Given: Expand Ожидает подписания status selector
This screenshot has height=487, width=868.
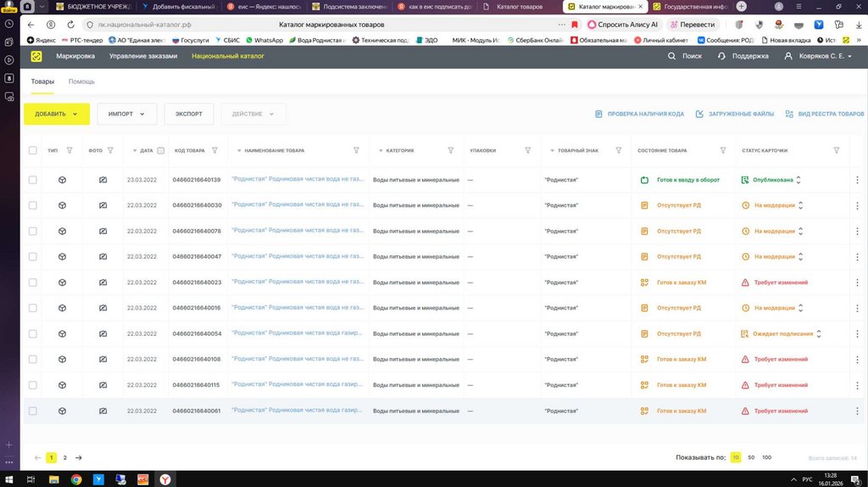Looking at the screenshot, I should pyautogui.click(x=819, y=334).
